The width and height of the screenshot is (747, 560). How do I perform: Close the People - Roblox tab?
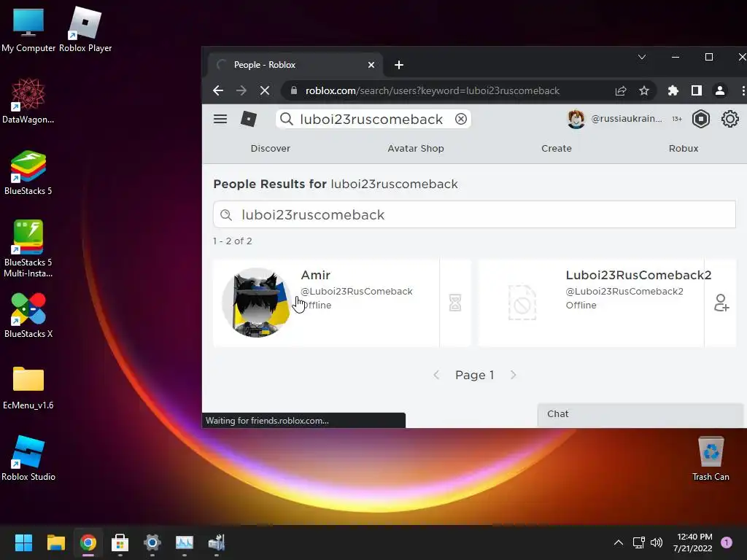[371, 65]
